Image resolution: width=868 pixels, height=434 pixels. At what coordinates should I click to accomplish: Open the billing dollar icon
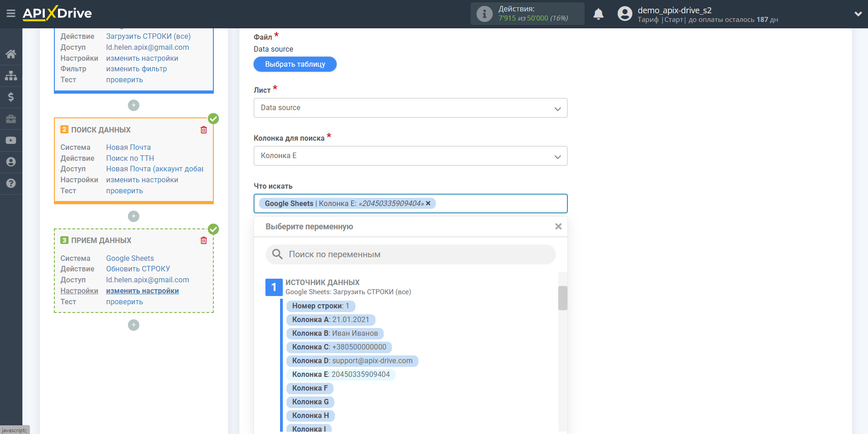tap(11, 97)
